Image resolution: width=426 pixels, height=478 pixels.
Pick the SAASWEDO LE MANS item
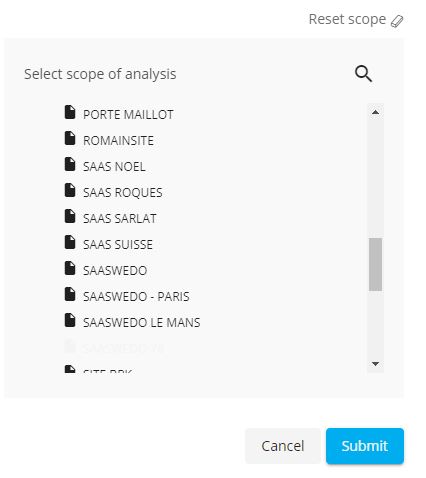(x=142, y=322)
